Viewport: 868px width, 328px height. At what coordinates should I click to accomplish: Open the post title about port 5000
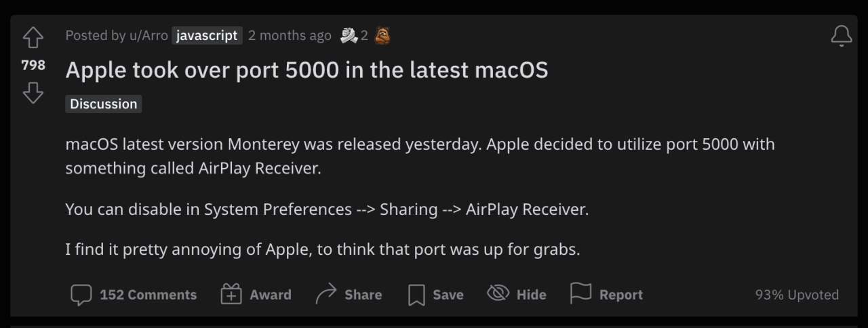click(307, 70)
